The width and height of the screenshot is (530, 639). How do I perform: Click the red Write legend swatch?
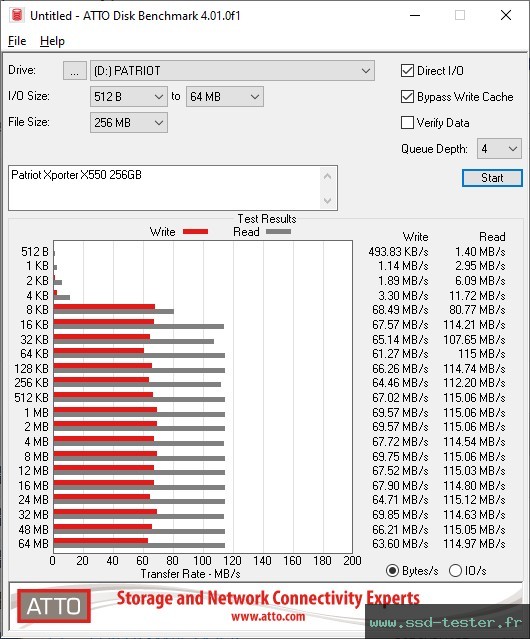[x=196, y=232]
